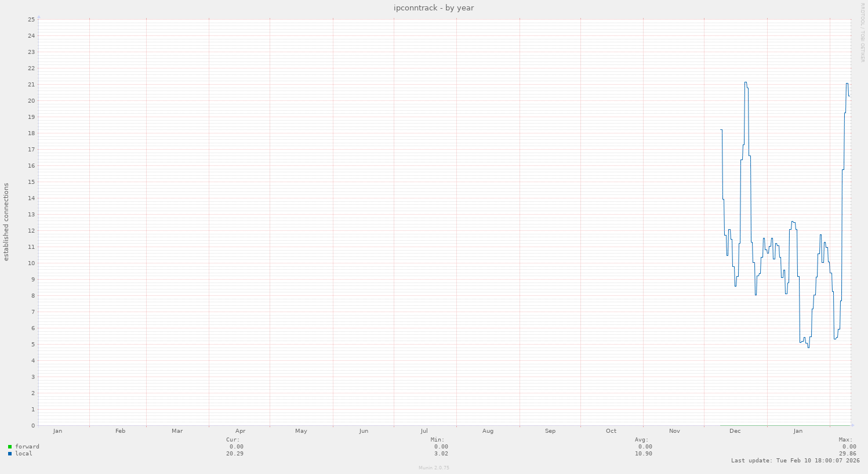This screenshot has height=474, width=868.
Task: Click the 'Avg:' column header
Action: (641, 440)
